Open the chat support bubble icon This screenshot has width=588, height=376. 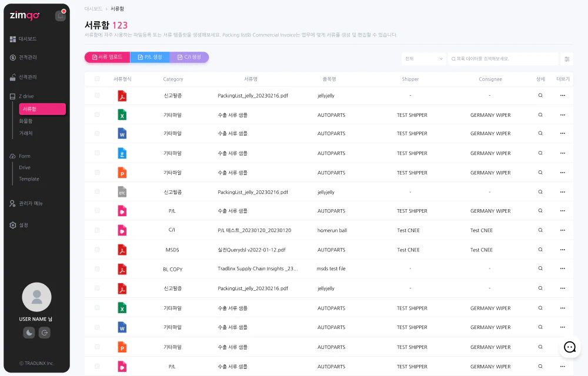pyautogui.click(x=569, y=347)
